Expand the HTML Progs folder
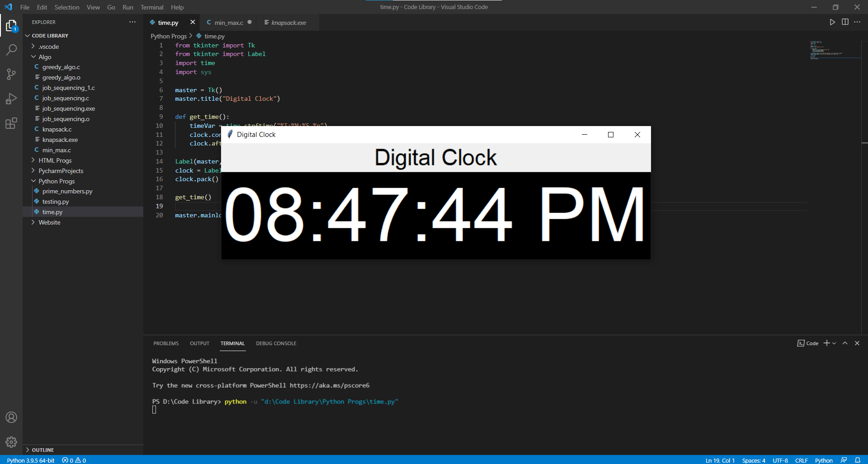The height and width of the screenshot is (464, 868). tap(83, 160)
